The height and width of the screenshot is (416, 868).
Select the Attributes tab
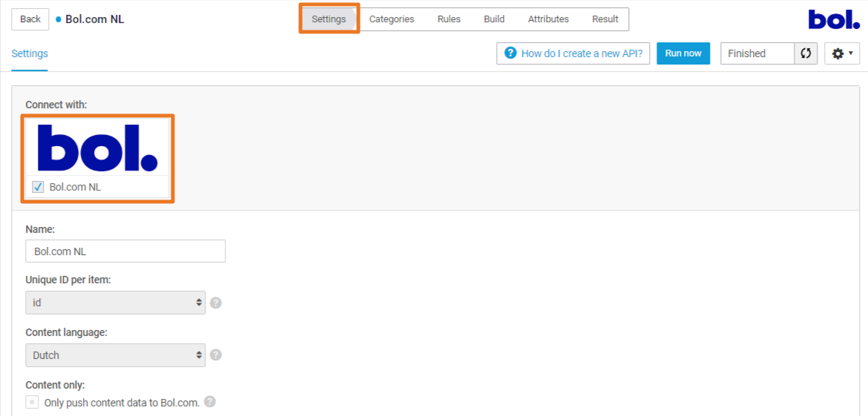pyautogui.click(x=548, y=19)
